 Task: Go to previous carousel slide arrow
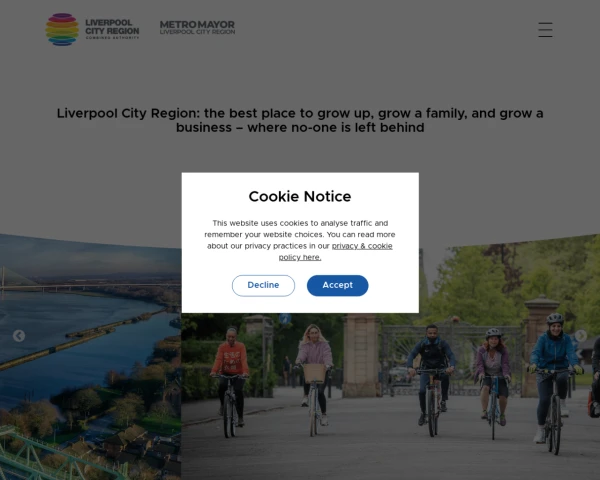pos(19,336)
